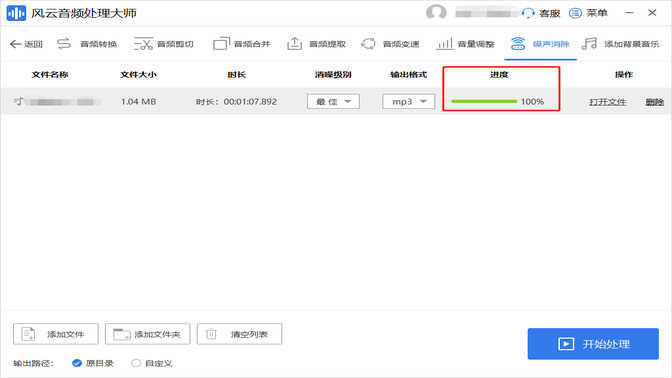Open the 音量调整 volume adjust tool
Screen dimensions: 672x378
465,44
